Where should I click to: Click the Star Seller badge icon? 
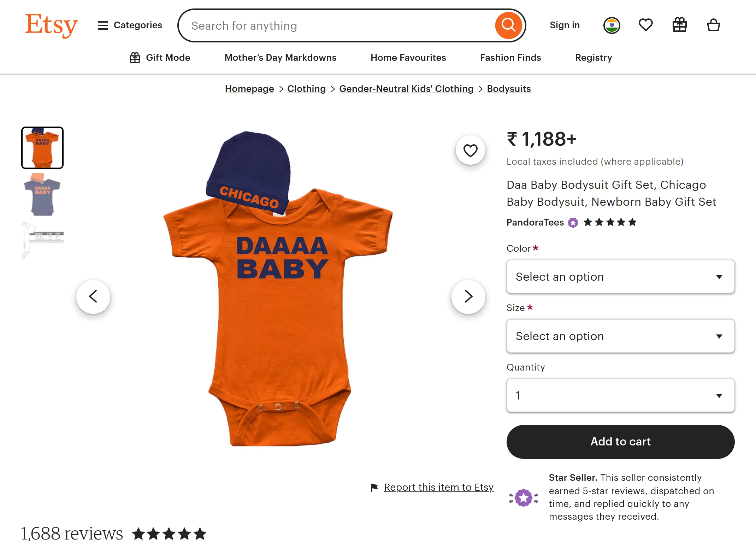coord(523,497)
